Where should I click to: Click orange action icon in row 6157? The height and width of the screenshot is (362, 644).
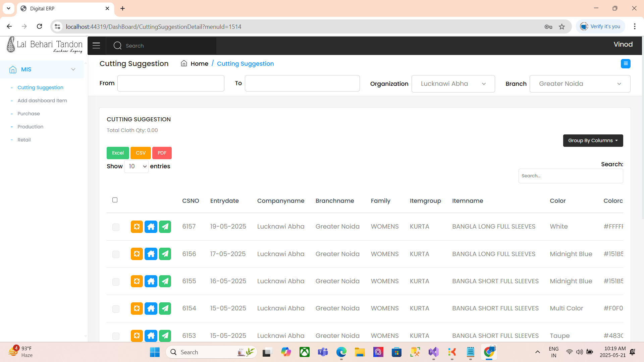pos(137,227)
